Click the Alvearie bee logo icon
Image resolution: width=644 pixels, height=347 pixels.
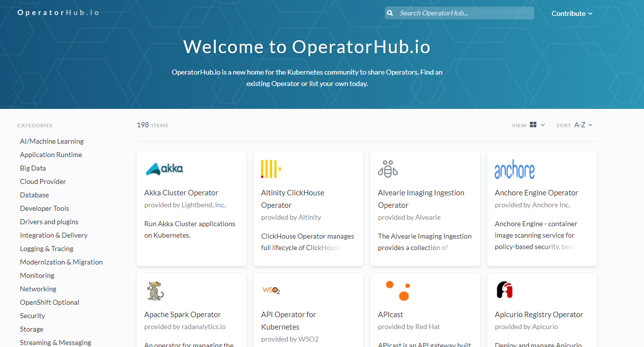388,169
